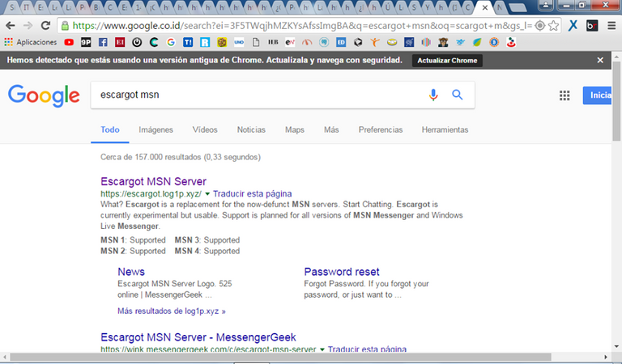
Task: Expand dropdown arrow next to escargot.log1p.xyz URL
Action: [207, 194]
